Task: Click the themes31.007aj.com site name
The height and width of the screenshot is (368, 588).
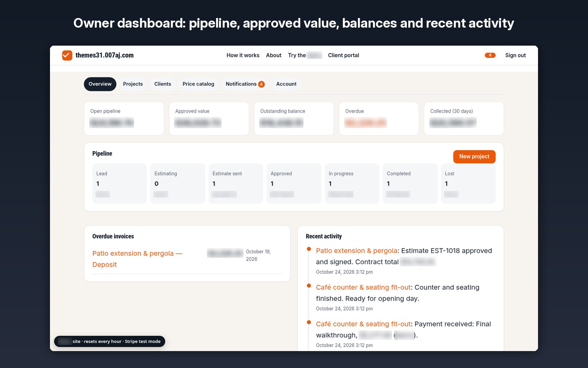Action: 104,55
